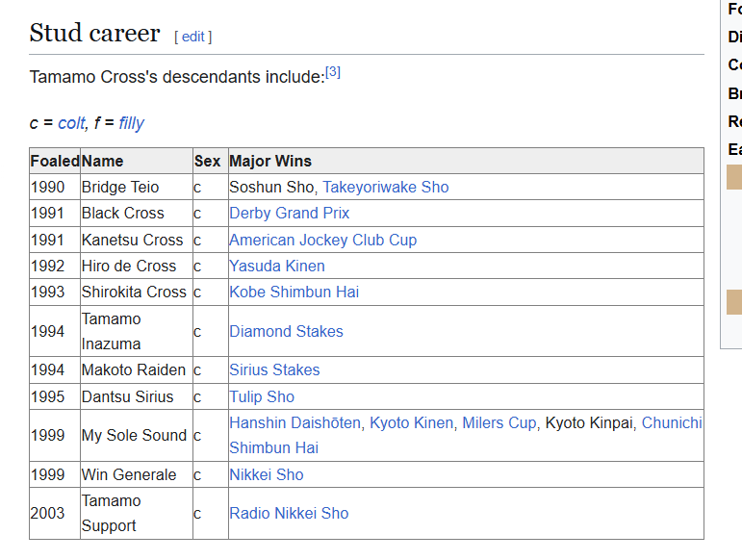The width and height of the screenshot is (742, 560).
Task: Click the 1990 foaled year cell
Action: coord(55,187)
